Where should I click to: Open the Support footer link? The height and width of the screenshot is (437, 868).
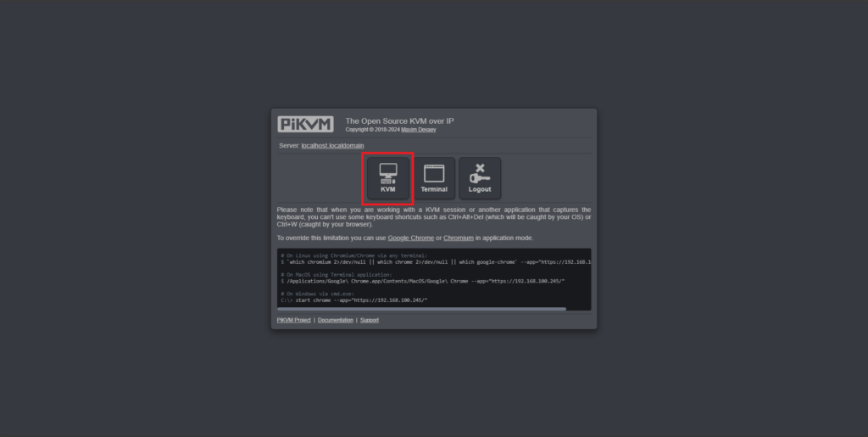click(370, 320)
